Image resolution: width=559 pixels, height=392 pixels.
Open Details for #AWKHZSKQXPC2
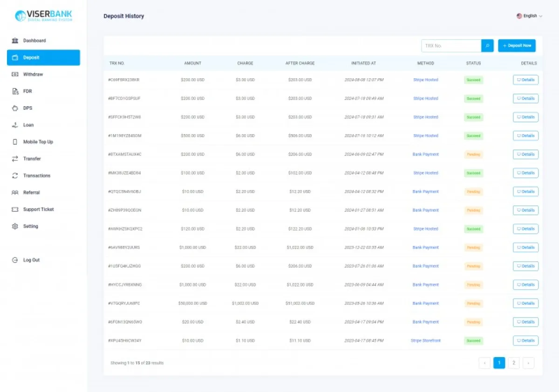525,229
